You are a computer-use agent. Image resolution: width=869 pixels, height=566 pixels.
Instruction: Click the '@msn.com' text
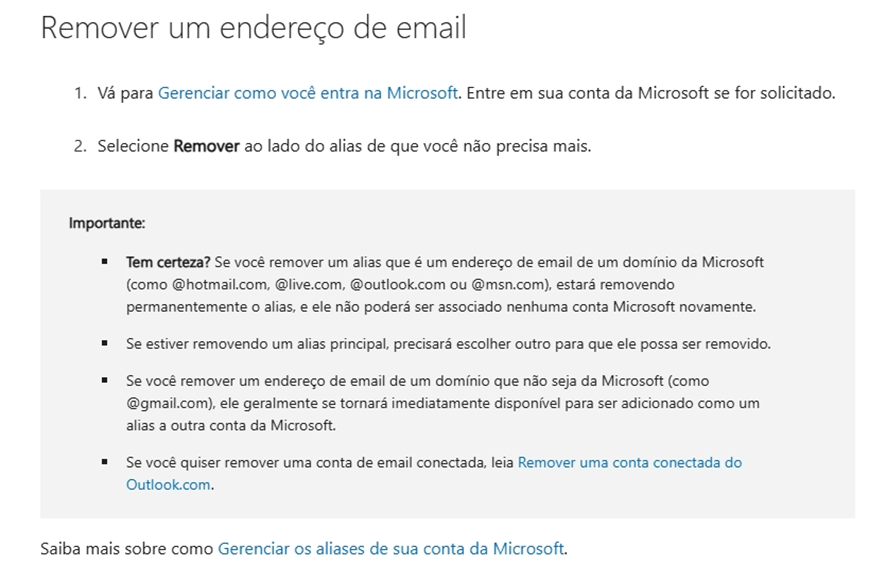pos(508,284)
